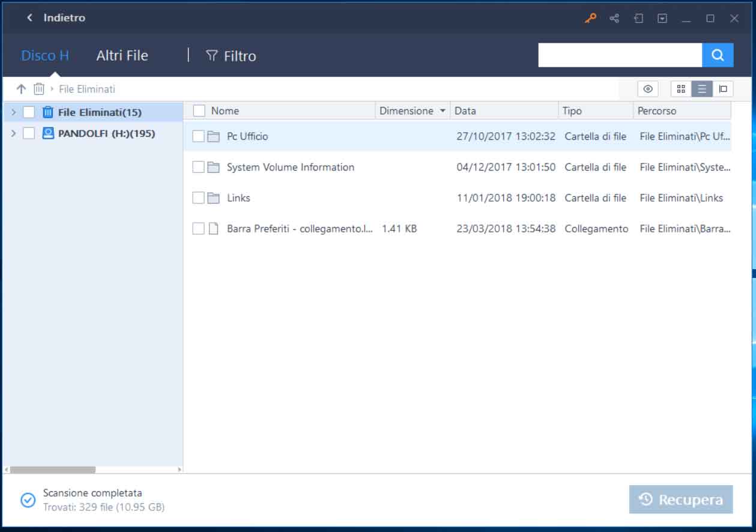Expand the PANDOLFI (H:) tree node
The image size is (756, 532).
pyautogui.click(x=13, y=133)
